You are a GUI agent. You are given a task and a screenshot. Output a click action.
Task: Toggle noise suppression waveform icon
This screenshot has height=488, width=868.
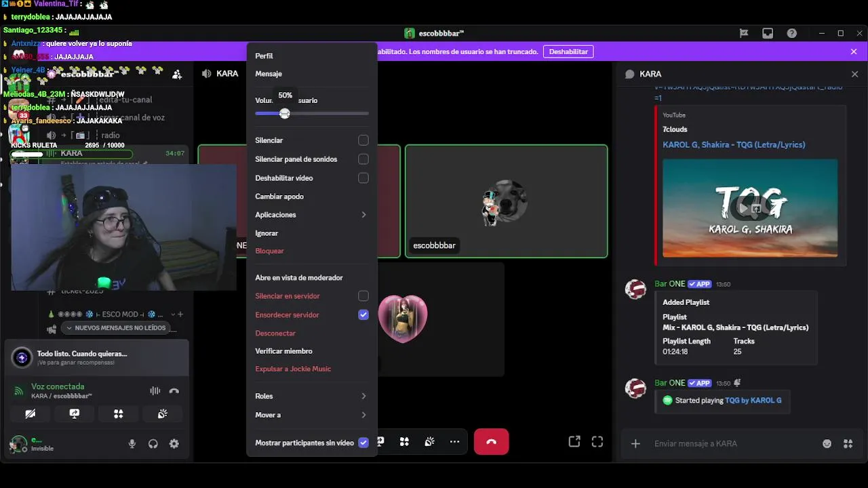155,390
